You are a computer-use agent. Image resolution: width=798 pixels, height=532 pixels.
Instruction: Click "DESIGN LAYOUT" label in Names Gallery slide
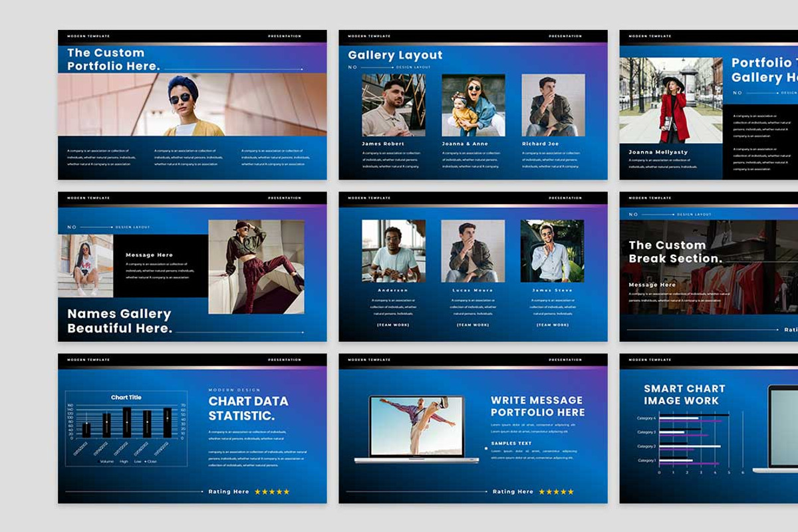[133, 227]
